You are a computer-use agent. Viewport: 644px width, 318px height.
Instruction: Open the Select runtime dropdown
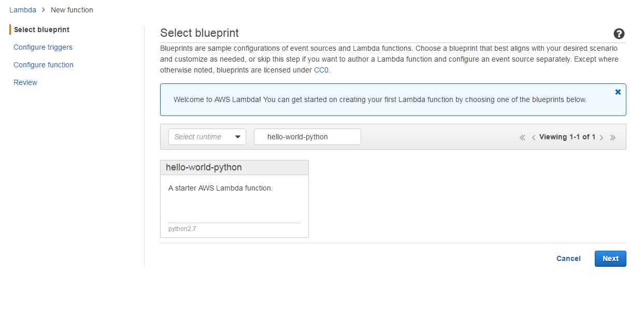tap(207, 137)
